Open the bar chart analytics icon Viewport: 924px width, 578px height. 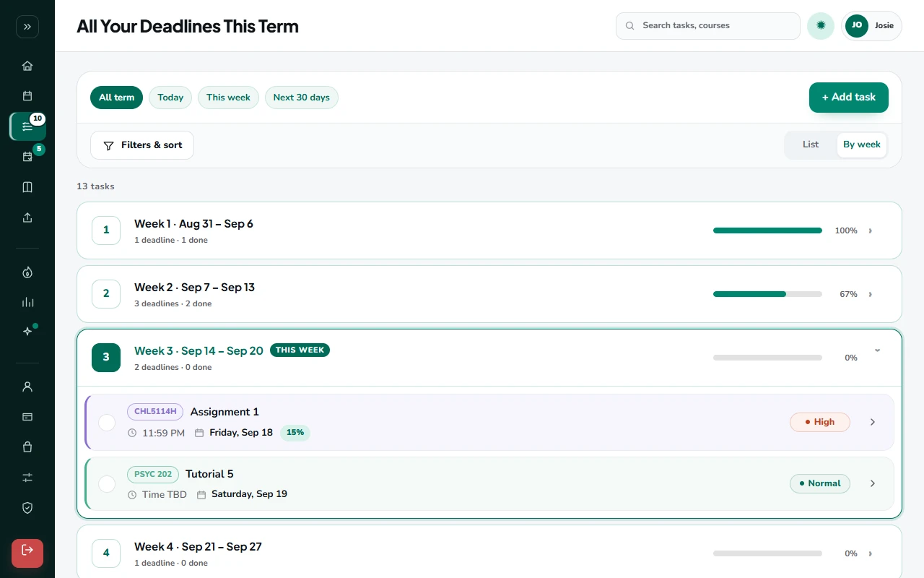(27, 303)
